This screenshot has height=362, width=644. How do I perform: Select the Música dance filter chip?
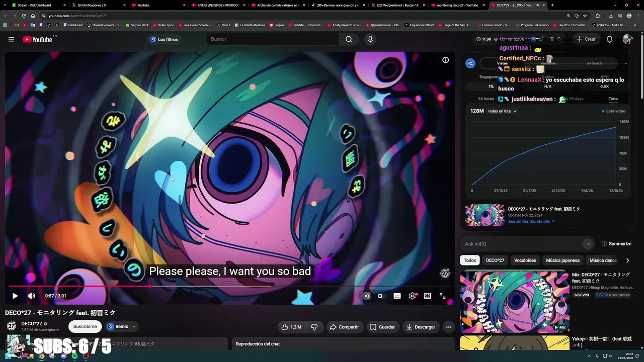603,260
